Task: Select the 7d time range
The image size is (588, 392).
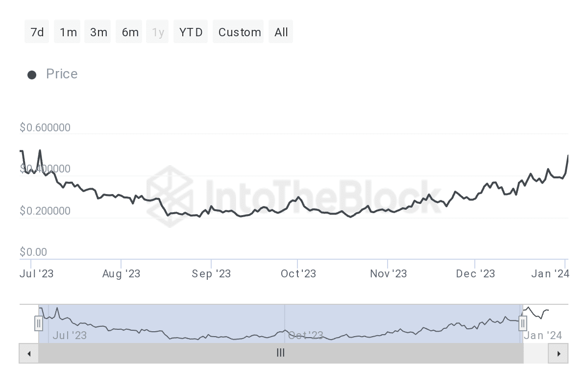Action: pos(37,31)
